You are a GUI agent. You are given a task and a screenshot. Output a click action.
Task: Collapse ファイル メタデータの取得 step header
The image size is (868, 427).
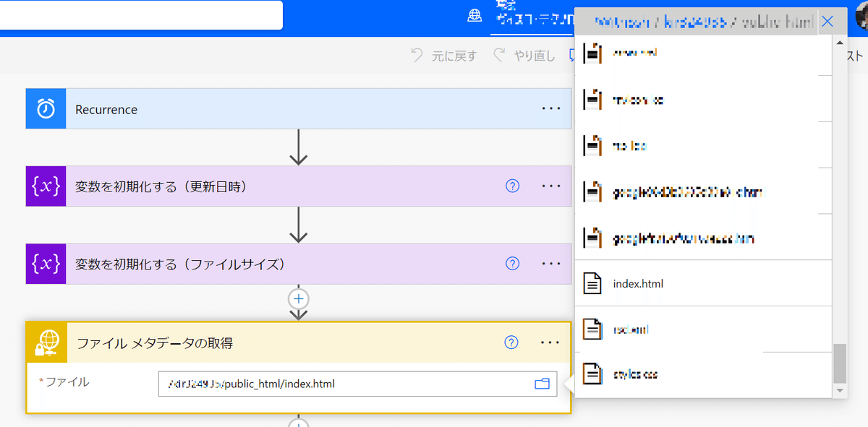coord(299,342)
